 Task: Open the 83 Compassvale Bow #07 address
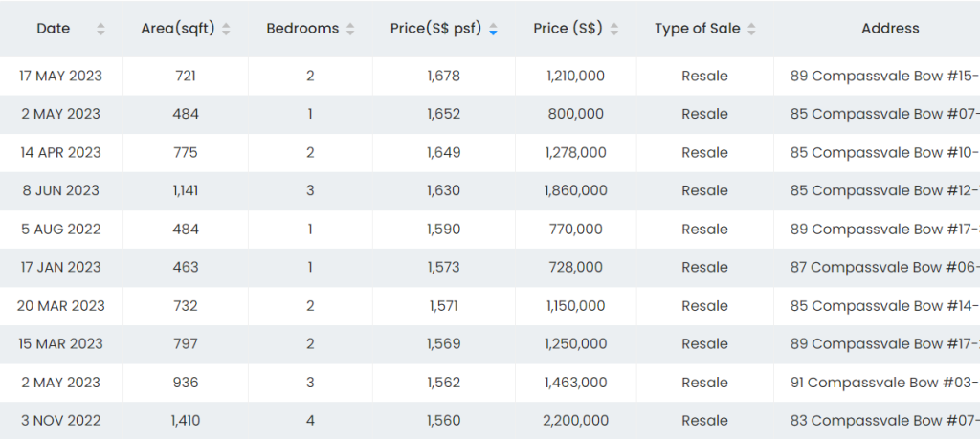883,421
